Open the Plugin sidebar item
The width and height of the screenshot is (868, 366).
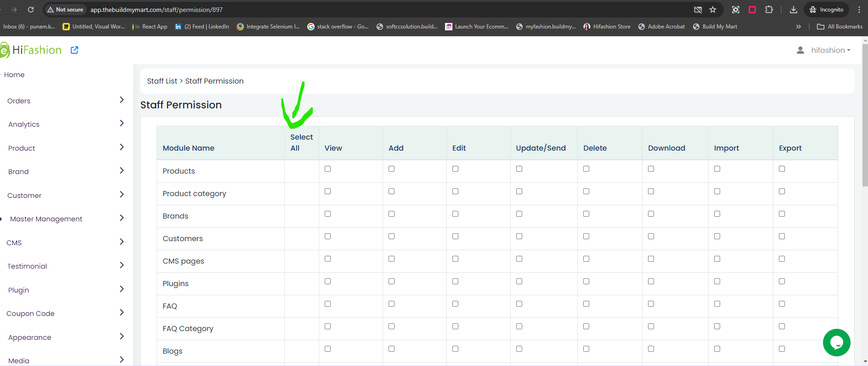tap(19, 290)
